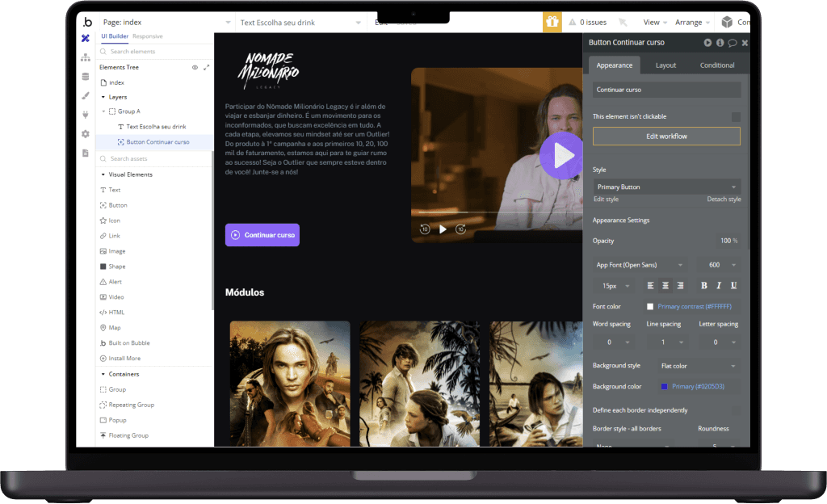Play the video using small play control

click(443, 229)
